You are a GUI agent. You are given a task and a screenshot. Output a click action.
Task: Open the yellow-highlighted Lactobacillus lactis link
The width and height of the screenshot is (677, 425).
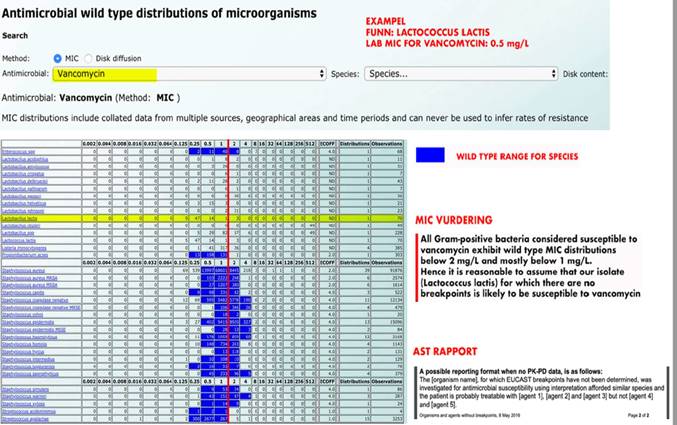pos(19,219)
